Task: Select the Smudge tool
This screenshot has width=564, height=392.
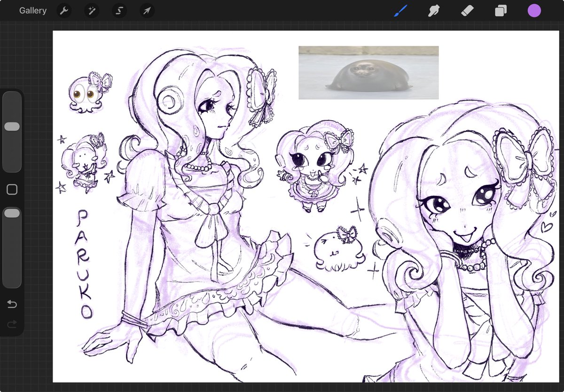Action: (x=434, y=10)
